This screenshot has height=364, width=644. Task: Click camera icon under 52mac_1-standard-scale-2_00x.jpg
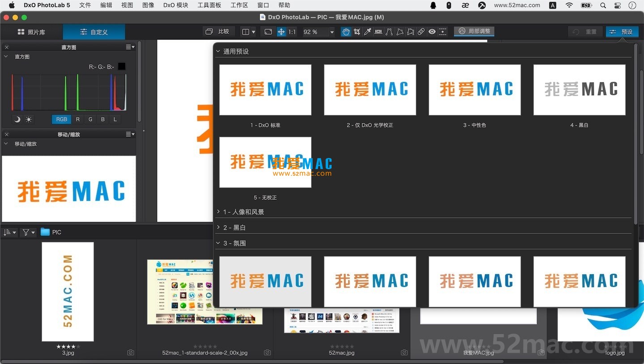267,352
